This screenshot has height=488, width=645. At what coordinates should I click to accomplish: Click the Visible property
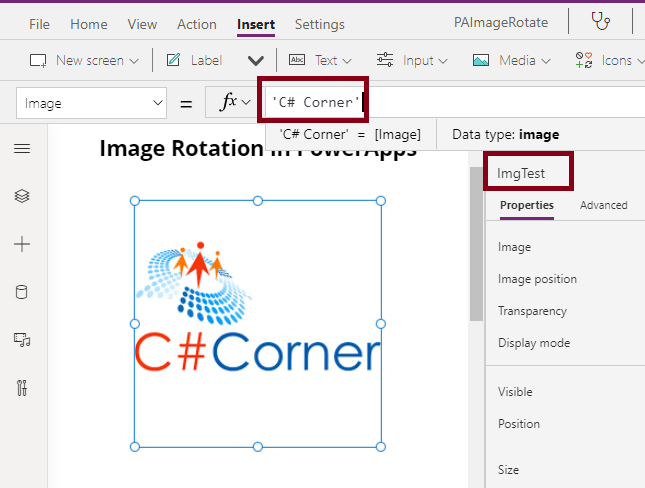pos(515,392)
